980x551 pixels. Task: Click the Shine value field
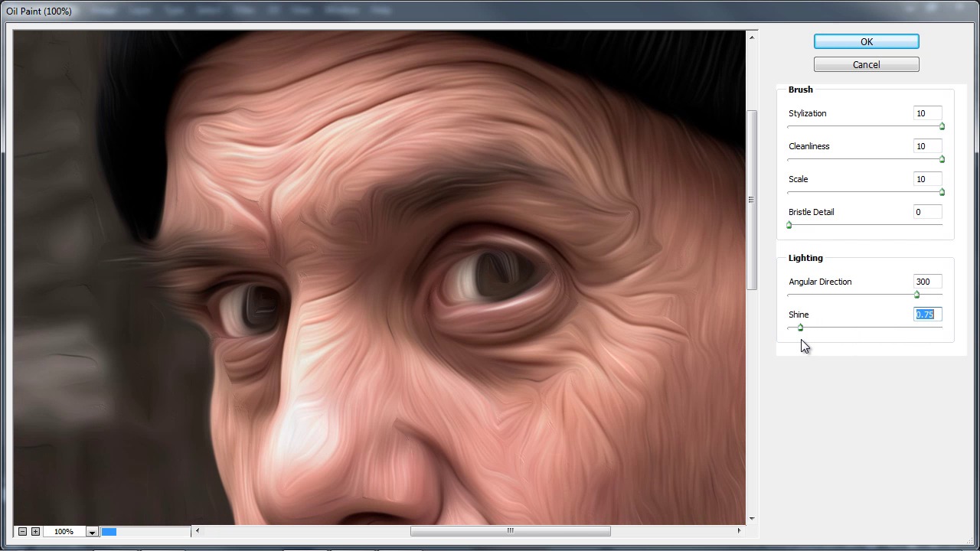click(x=927, y=315)
